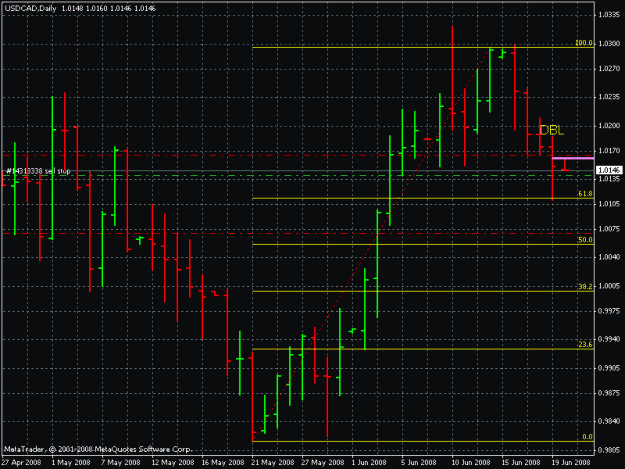This screenshot has height=469, width=625.
Task: Click the 1.0300 price axis label
Action: 609,43
